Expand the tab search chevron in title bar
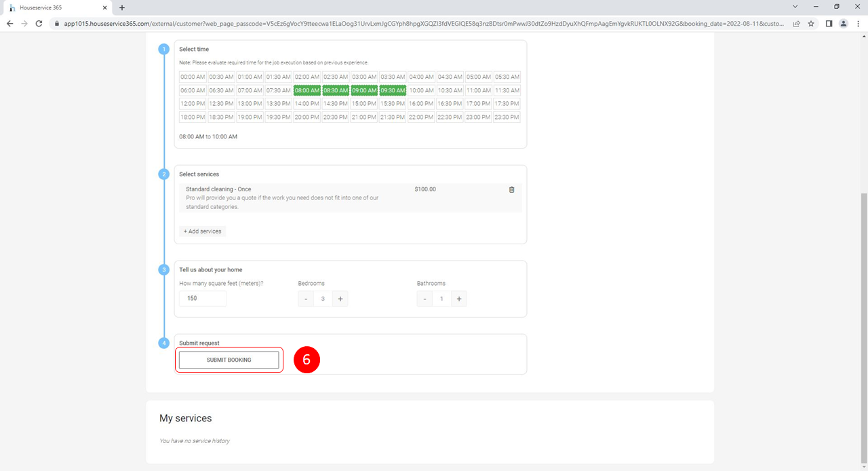This screenshot has height=471, width=868. 795,7
